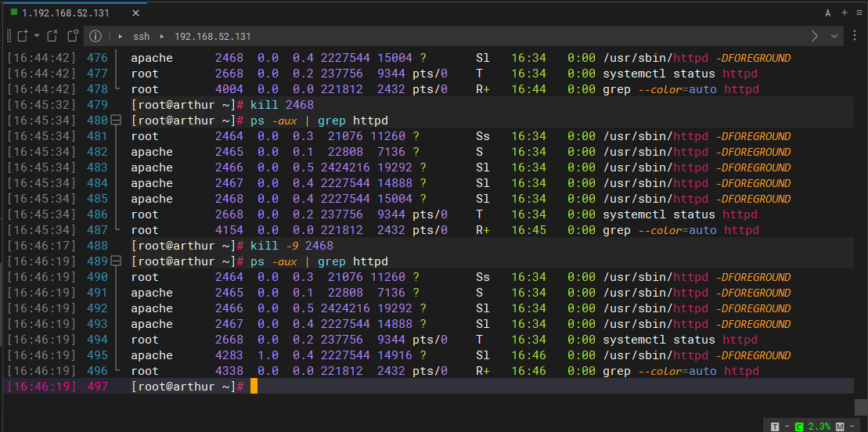This screenshot has width=868, height=432.
Task: Click the toolbar icon with x mark
Action: click(52, 37)
